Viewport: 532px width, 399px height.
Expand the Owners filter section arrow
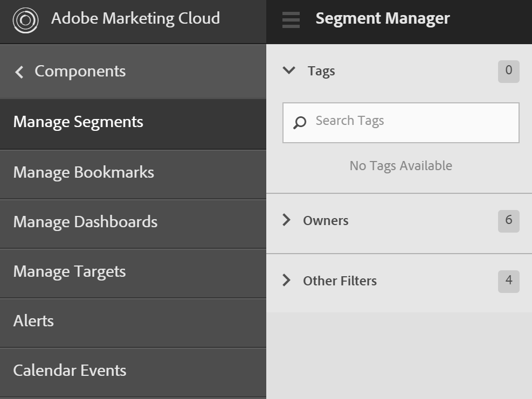pos(287,220)
